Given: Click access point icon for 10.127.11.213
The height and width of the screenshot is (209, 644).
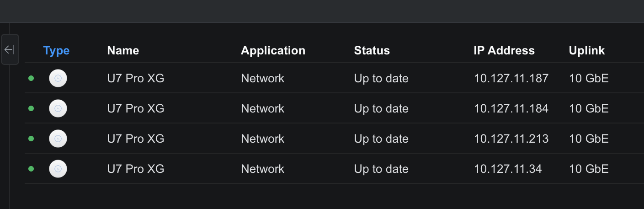Looking at the screenshot, I should (x=58, y=139).
